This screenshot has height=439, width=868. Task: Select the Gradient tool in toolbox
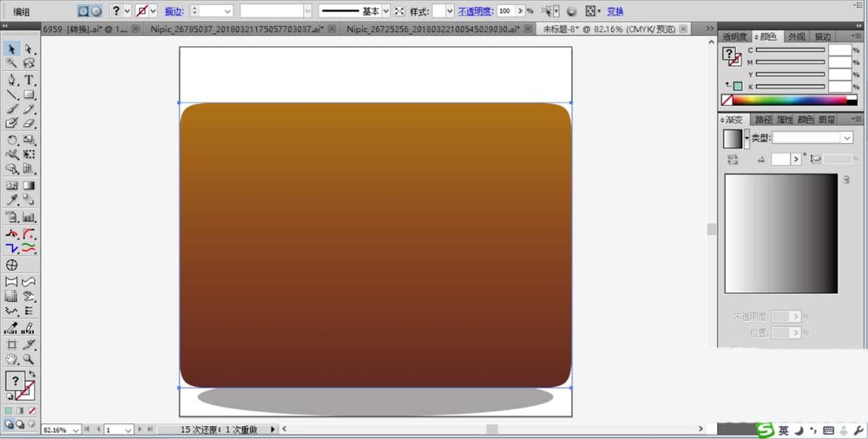pos(30,186)
